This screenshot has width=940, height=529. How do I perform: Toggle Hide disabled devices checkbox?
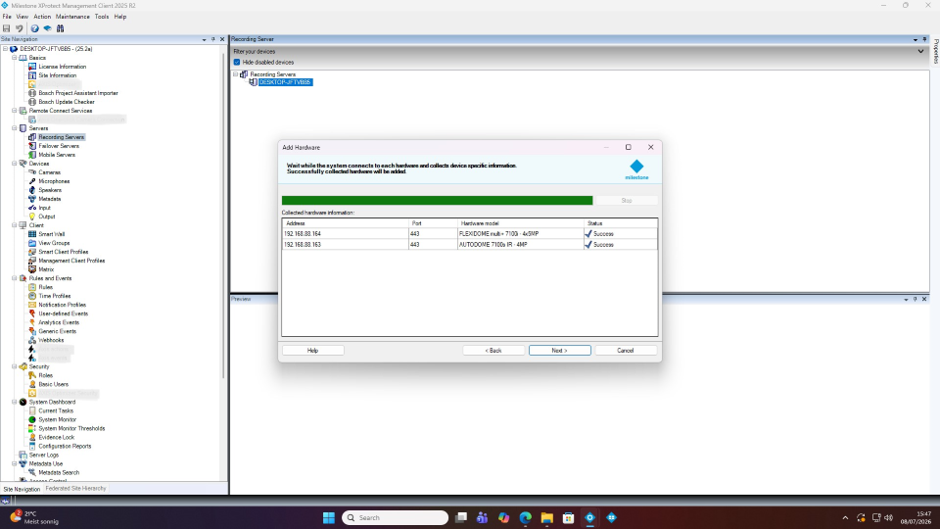[237, 62]
